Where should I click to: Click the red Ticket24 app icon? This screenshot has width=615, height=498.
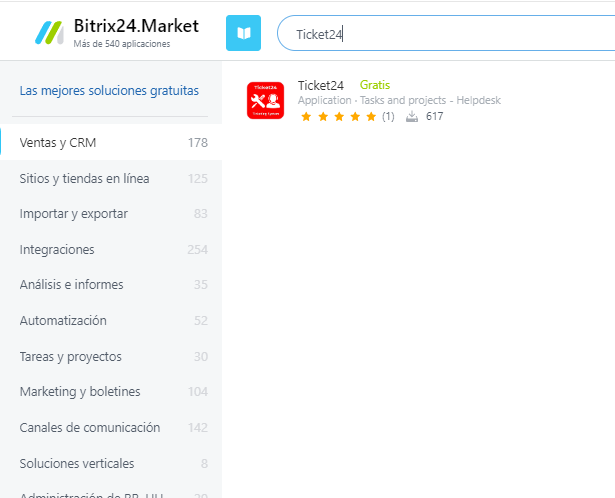point(265,100)
